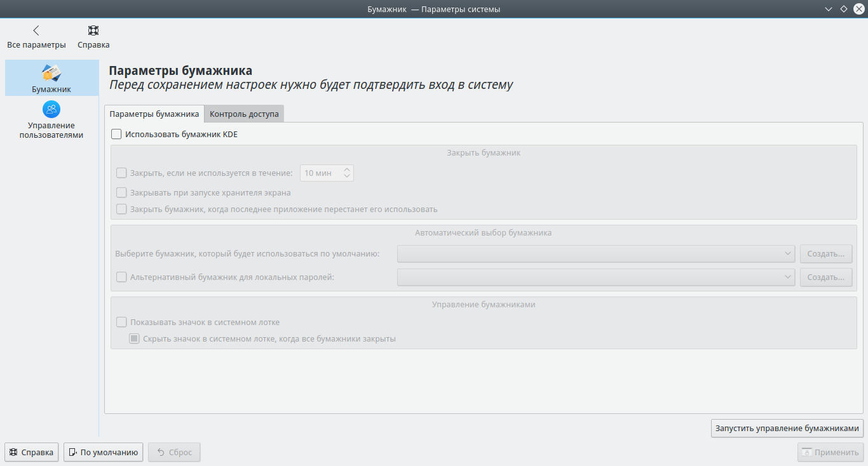Click the italic login confirmation notice
The height and width of the screenshot is (466, 868).
(x=311, y=85)
